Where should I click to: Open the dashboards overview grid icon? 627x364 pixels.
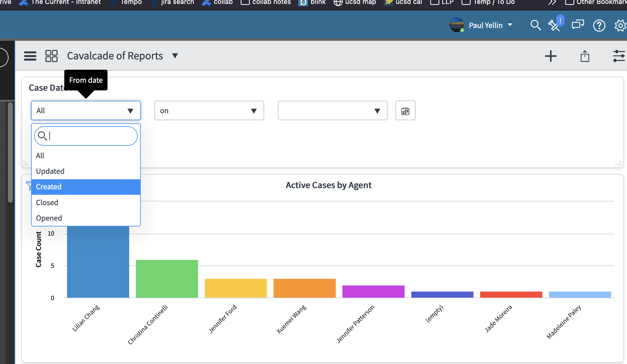[51, 56]
